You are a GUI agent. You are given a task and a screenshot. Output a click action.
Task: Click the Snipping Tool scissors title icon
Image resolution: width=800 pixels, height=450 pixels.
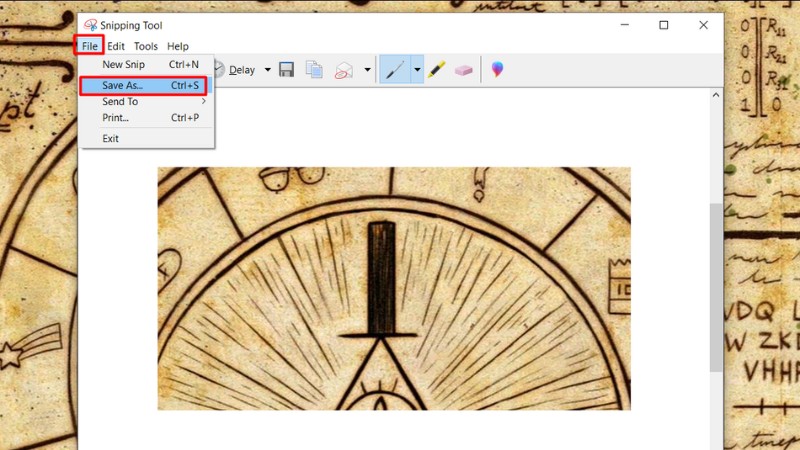pyautogui.click(x=90, y=25)
